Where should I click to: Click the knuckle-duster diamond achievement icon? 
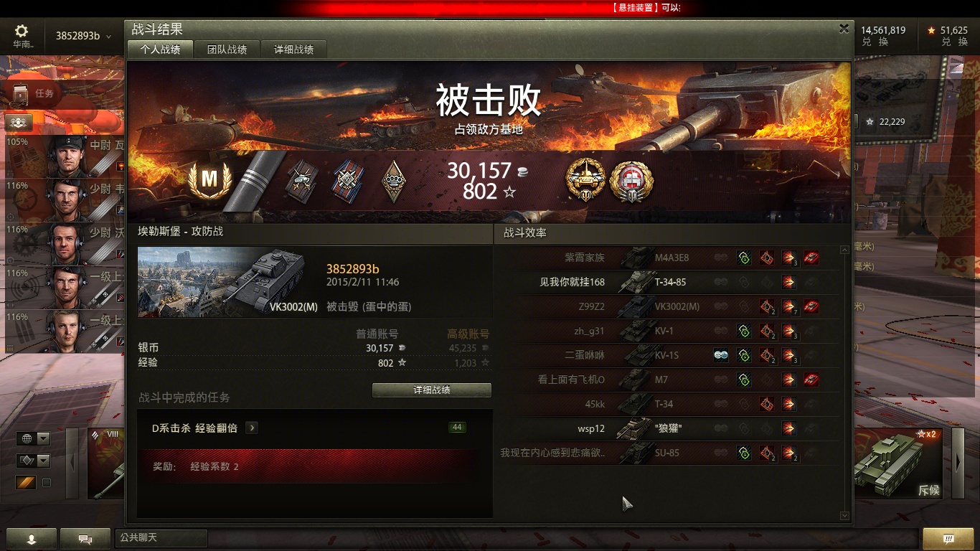(392, 180)
